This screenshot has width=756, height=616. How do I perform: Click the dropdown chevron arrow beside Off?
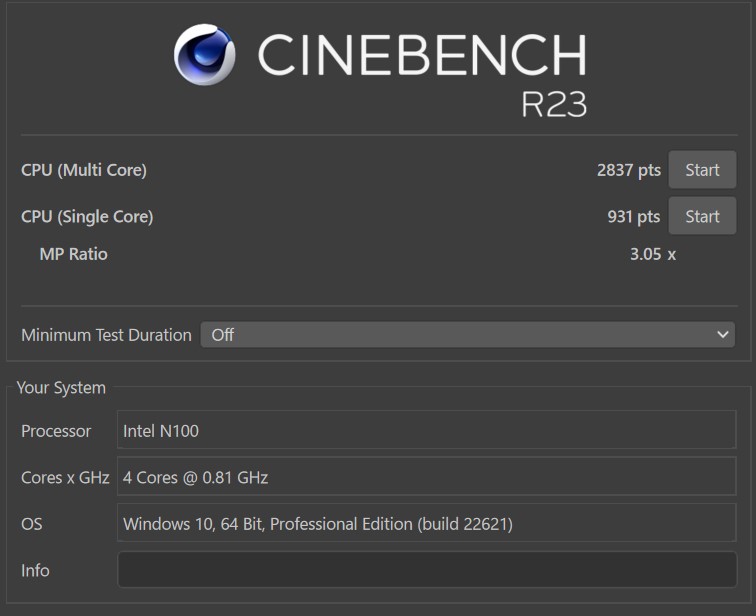click(x=722, y=335)
